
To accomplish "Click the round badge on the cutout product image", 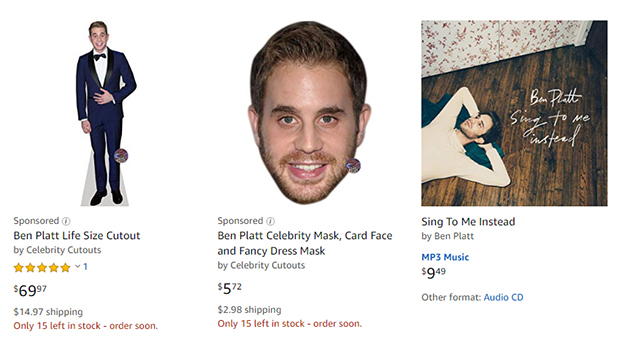I will tap(121, 156).
